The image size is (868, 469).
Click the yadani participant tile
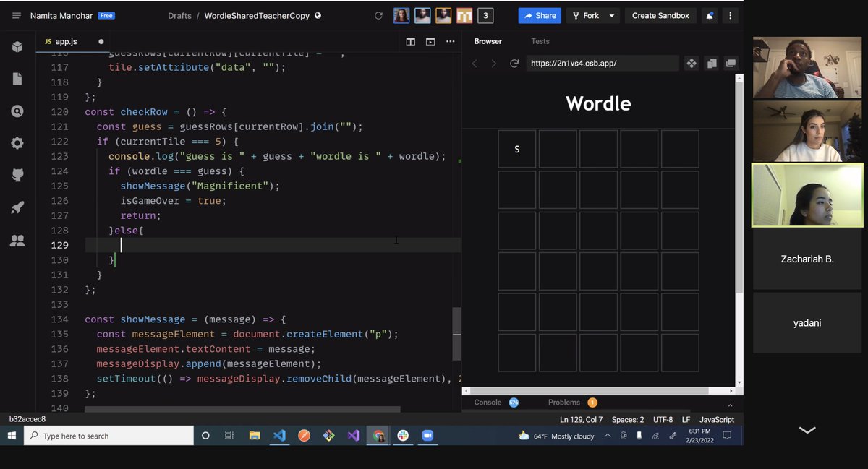pos(808,323)
